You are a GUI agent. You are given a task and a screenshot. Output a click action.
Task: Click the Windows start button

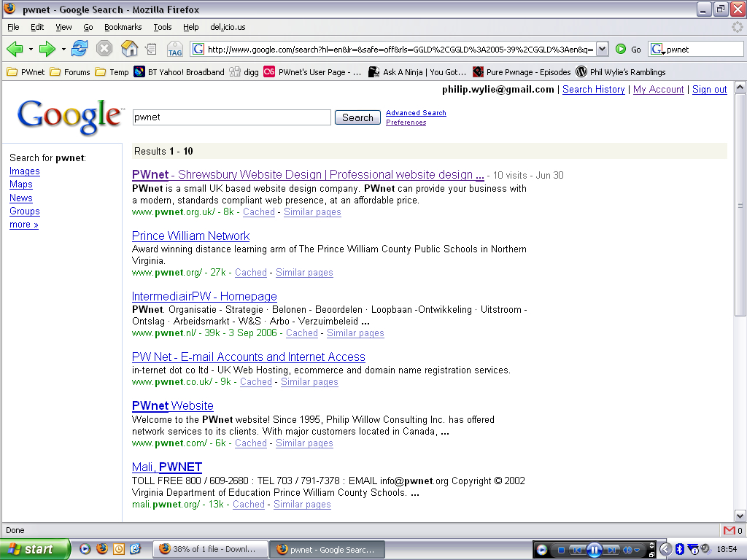[x=35, y=549]
